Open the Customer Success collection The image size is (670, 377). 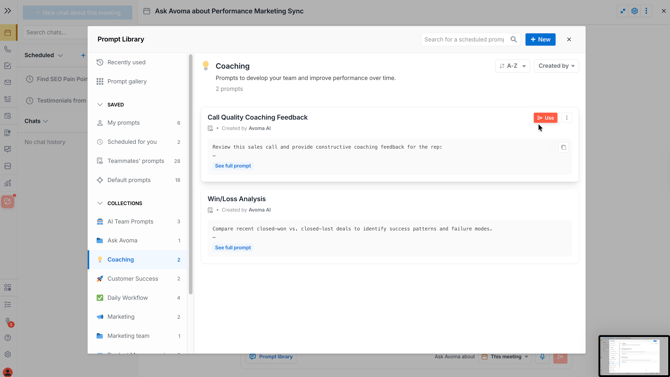tap(138, 279)
